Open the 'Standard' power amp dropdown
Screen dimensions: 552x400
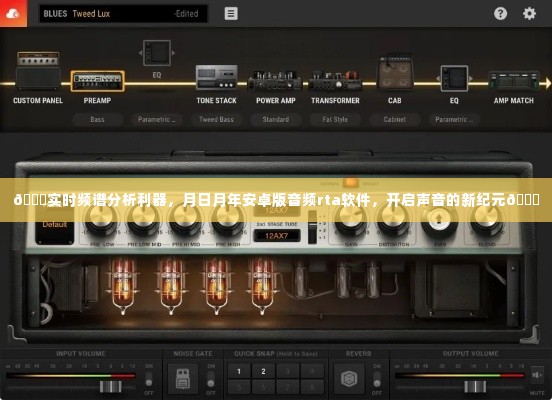point(276,119)
